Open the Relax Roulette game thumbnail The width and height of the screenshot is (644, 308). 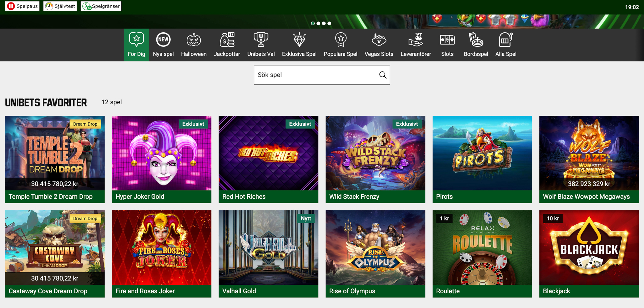[482, 247]
